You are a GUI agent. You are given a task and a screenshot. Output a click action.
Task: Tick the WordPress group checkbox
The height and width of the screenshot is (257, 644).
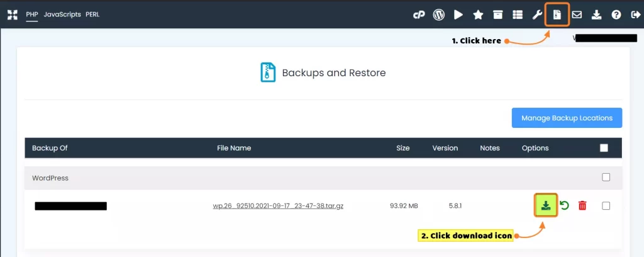[606, 177]
